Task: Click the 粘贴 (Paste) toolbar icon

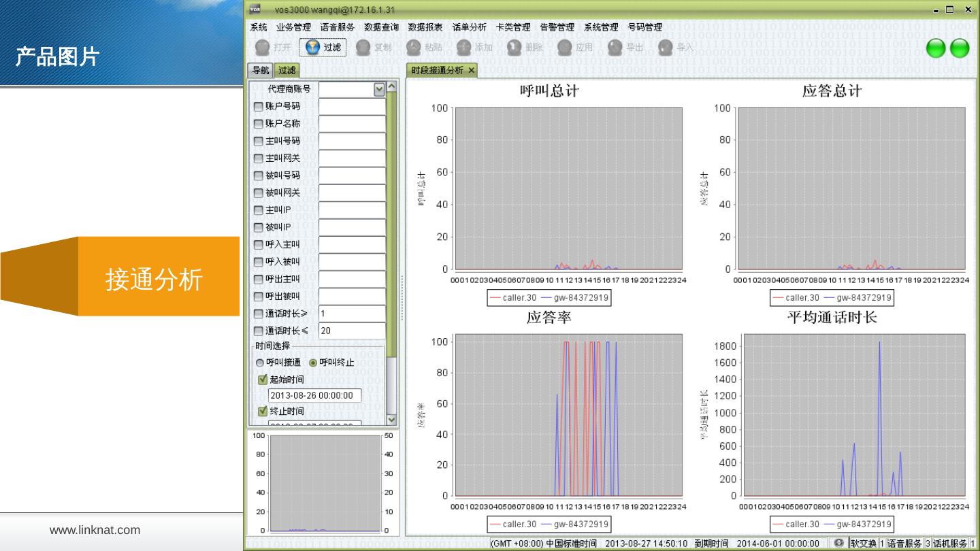Action: [414, 48]
